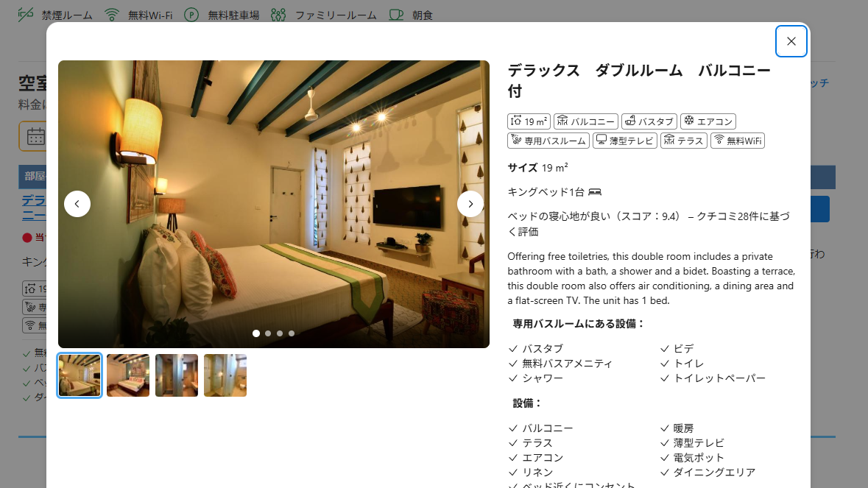Image resolution: width=868 pixels, height=488 pixels.
Task: Go to next room photo
Action: pos(470,204)
